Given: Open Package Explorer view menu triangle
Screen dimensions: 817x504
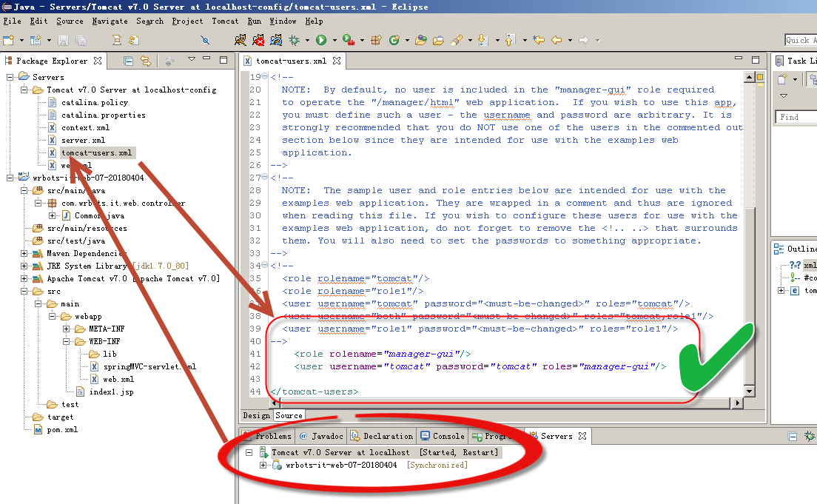Looking at the screenshot, I should tap(191, 59).
